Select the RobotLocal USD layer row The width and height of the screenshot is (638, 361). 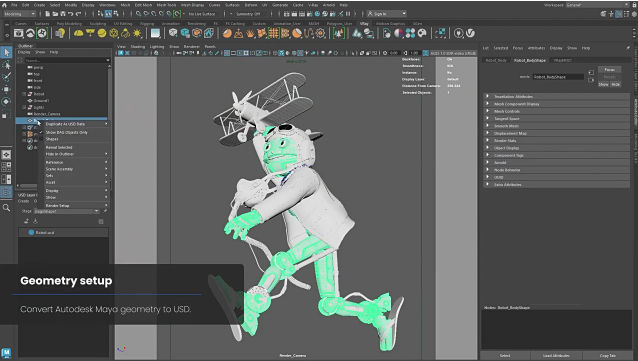(x=63, y=232)
